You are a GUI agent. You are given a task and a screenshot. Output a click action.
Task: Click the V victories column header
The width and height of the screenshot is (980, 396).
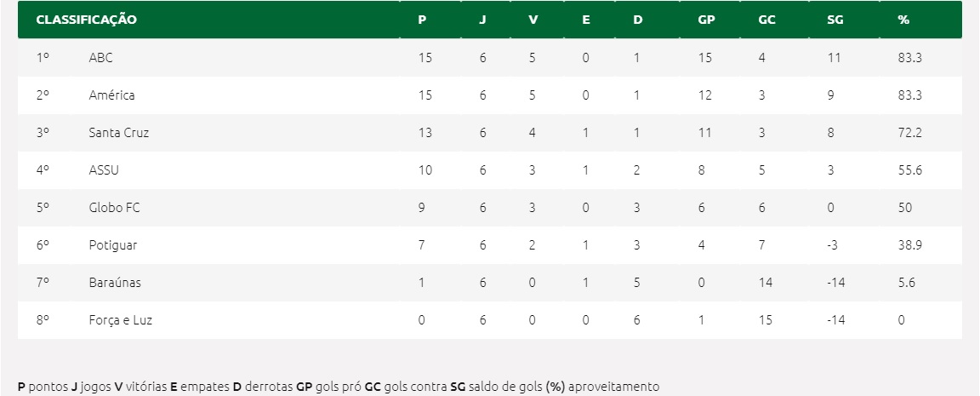(533, 20)
